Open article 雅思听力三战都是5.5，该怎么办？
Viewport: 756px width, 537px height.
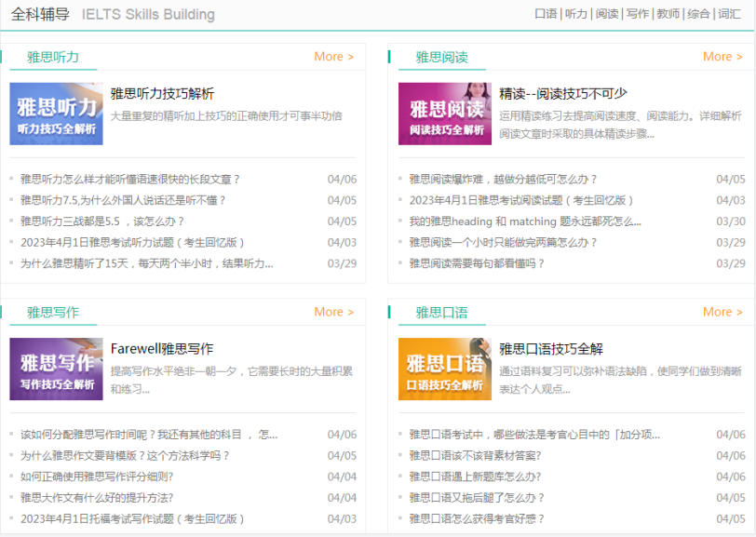click(x=102, y=222)
